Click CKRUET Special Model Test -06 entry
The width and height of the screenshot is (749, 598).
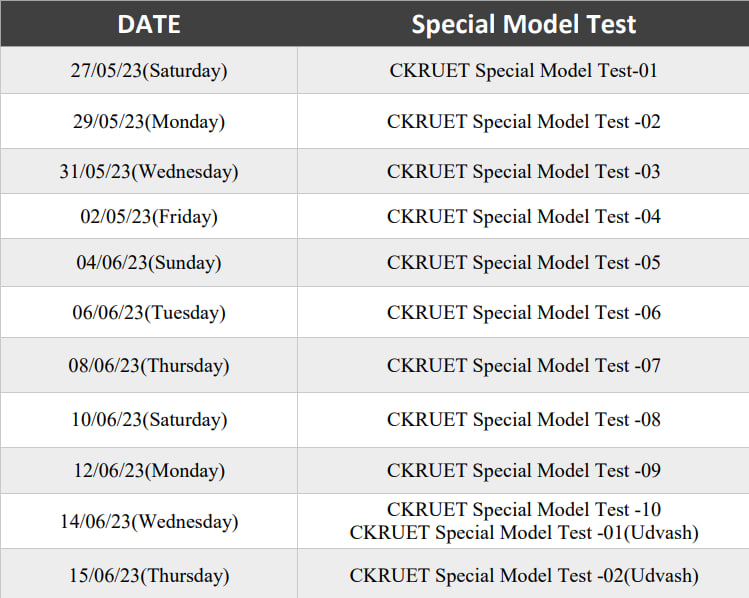523,313
